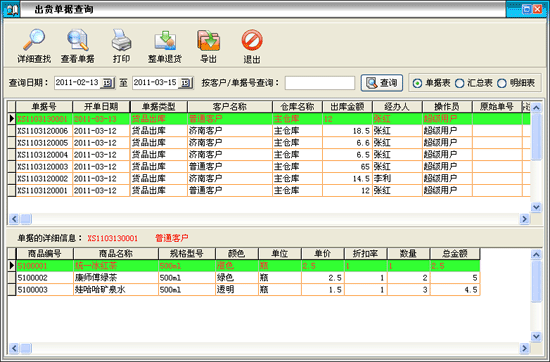This screenshot has height=362, width=550.
Task: Open the 详细查找 magnifier tool
Action: coord(34,40)
